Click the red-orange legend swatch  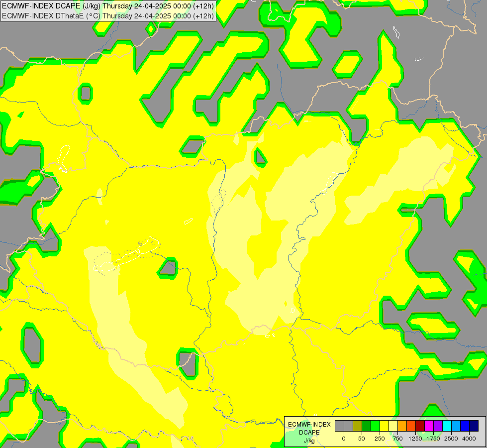click(411, 426)
